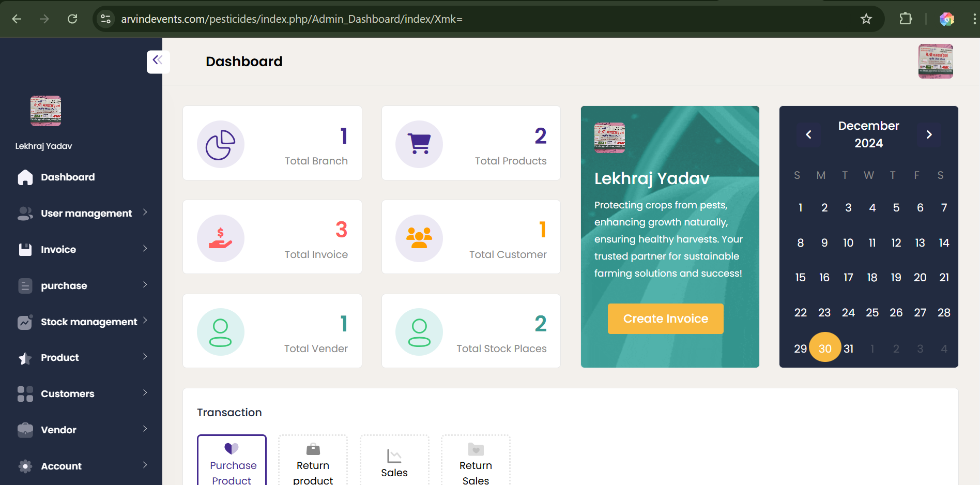Select December 25 on the calendar
The image size is (980, 485).
point(872,312)
